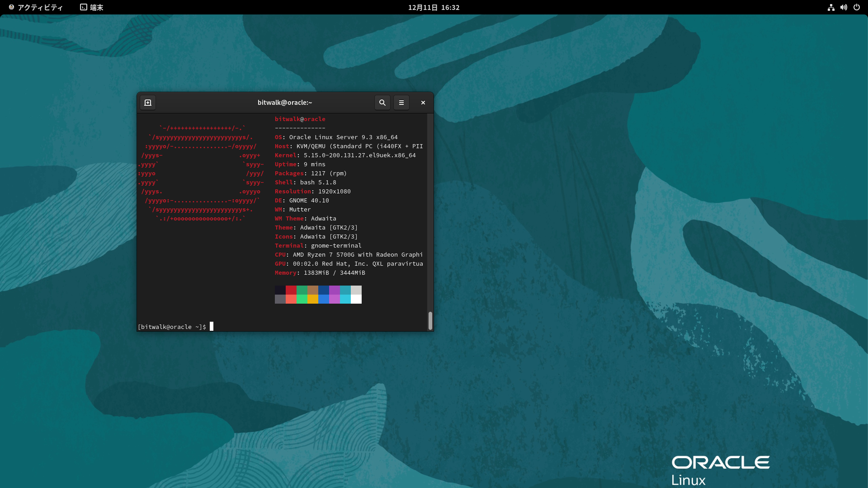The height and width of the screenshot is (488, 868).
Task: Click the yellow color block
Action: point(312,299)
